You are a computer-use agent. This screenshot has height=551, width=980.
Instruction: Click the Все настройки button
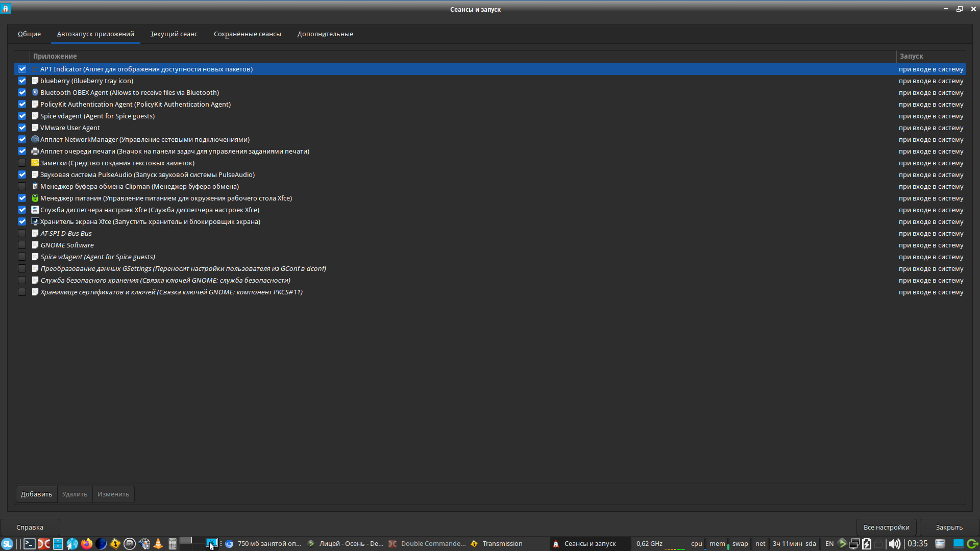coord(886,527)
